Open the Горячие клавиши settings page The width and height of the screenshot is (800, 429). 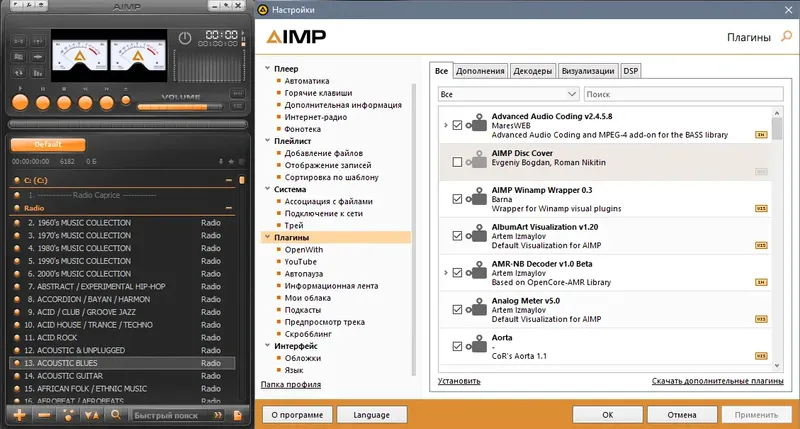click(x=318, y=93)
